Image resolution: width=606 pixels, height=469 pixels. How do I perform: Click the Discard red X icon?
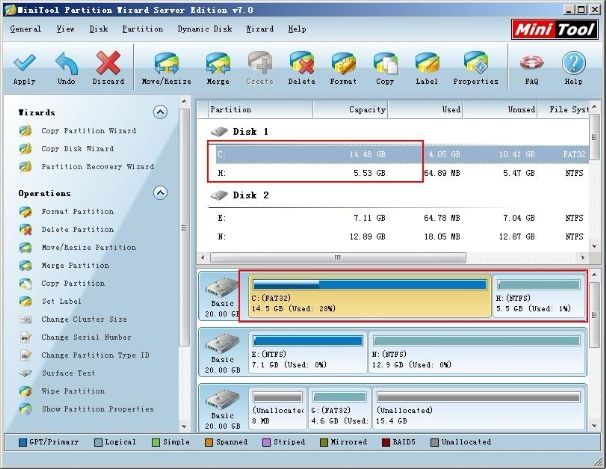pos(108,63)
